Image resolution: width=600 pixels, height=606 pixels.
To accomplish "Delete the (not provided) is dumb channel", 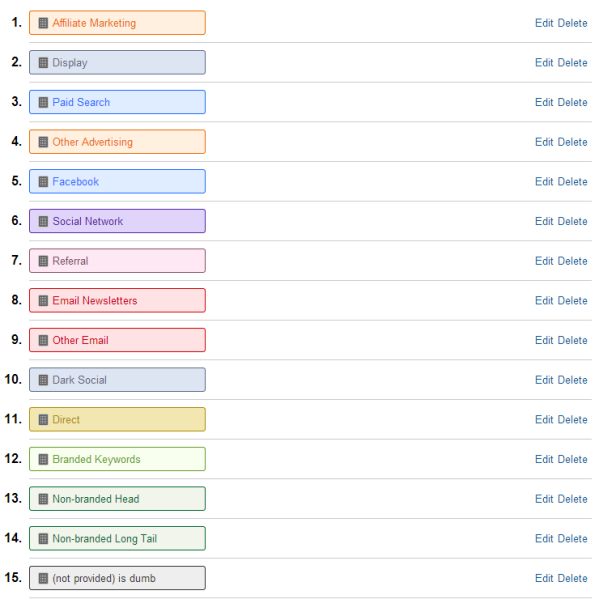I will 573,578.
